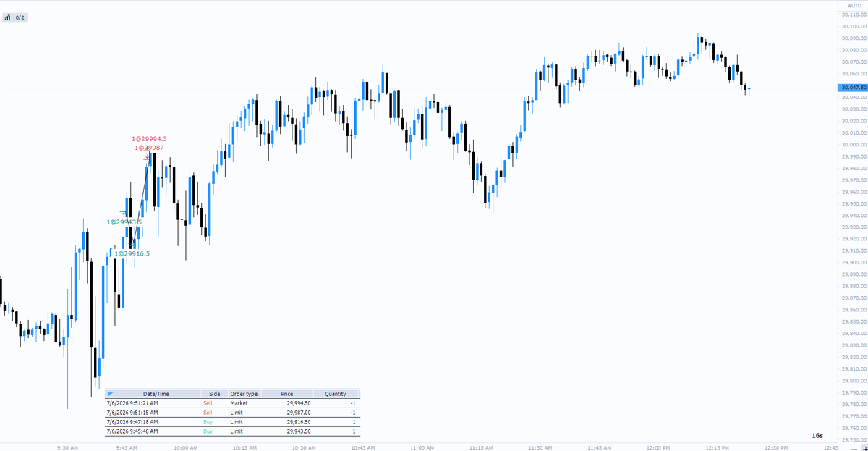Click the 1@29994.5 sell marker label
The image size is (868, 451).
tap(149, 139)
